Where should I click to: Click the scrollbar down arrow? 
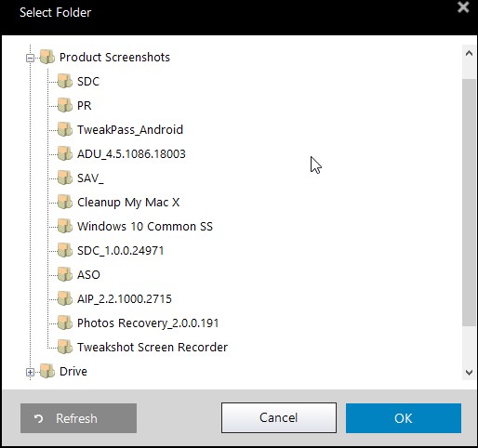tap(469, 372)
